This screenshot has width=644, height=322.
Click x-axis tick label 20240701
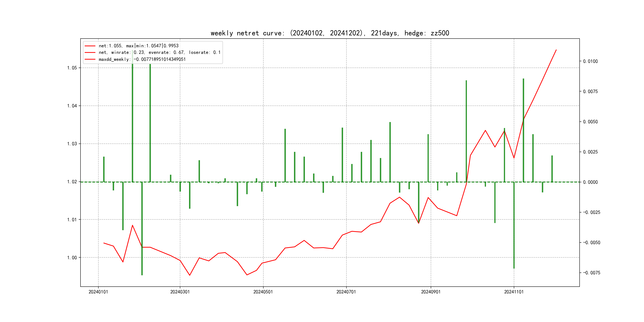346,292
